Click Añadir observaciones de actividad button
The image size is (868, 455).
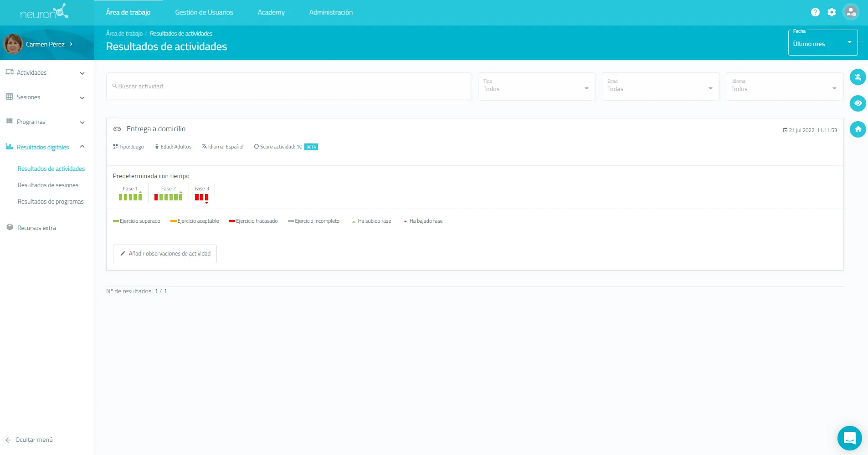tap(165, 254)
